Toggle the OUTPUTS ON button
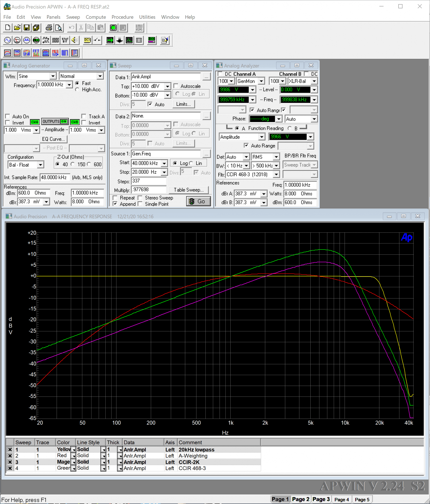 55,122
